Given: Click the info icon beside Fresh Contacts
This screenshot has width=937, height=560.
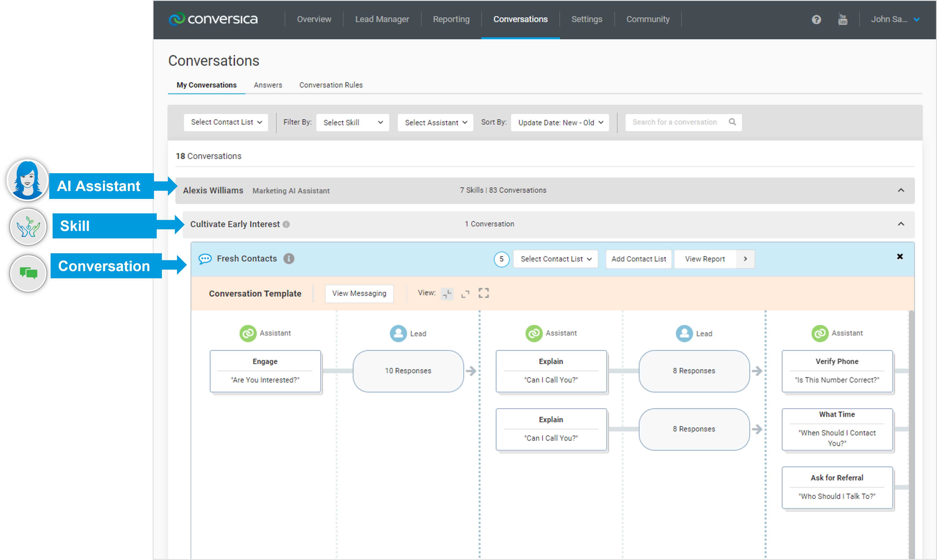Looking at the screenshot, I should tap(289, 259).
